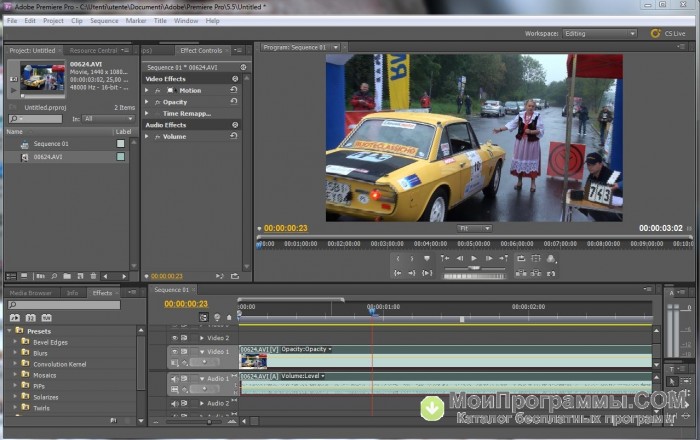Open the In: All filter dropdown
The image size is (700, 440).
pyautogui.click(x=108, y=119)
